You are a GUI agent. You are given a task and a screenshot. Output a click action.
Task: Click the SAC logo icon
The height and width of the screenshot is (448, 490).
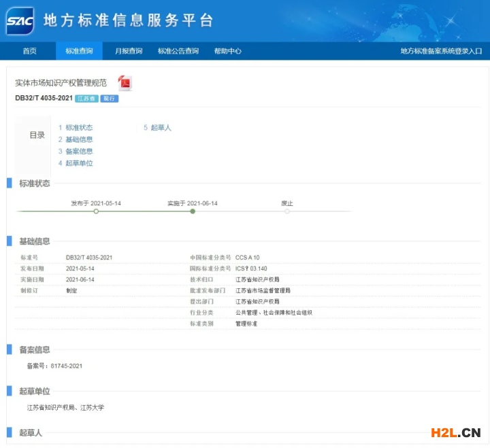(20, 20)
